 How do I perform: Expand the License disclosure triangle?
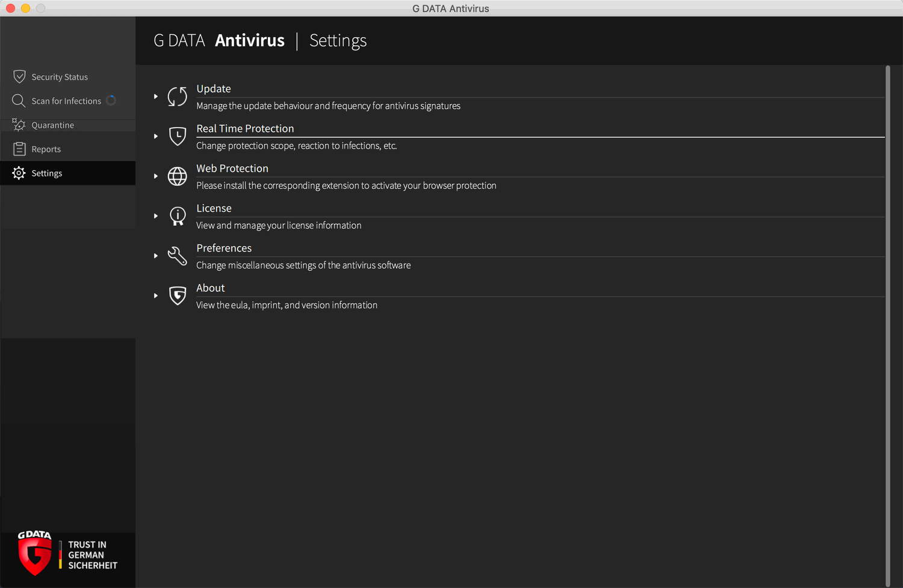(x=156, y=216)
